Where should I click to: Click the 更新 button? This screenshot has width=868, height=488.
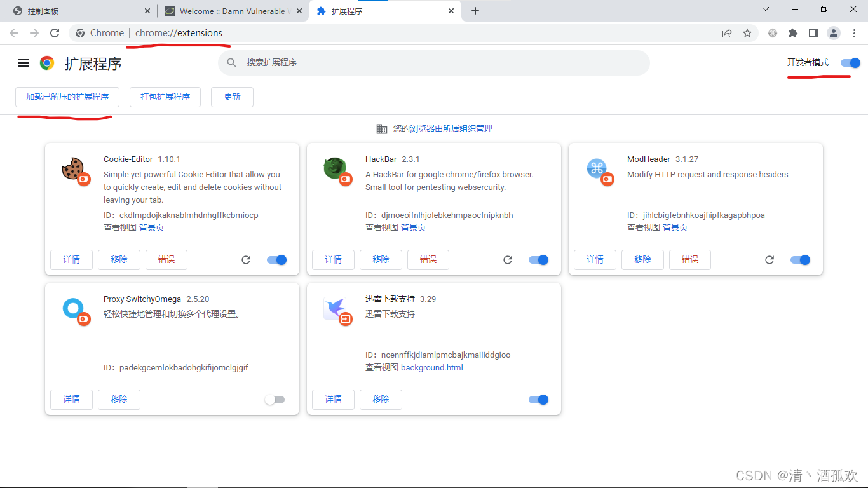pos(232,97)
